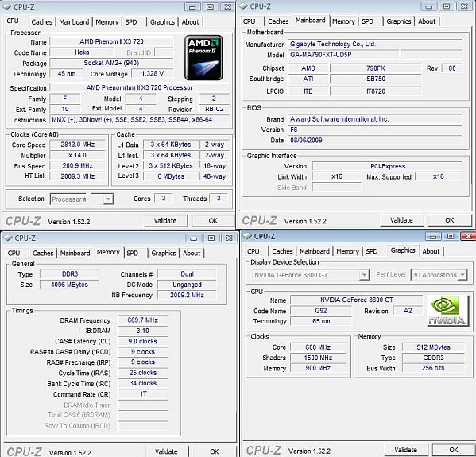Click the GPU Code Name value G92

click(x=321, y=311)
